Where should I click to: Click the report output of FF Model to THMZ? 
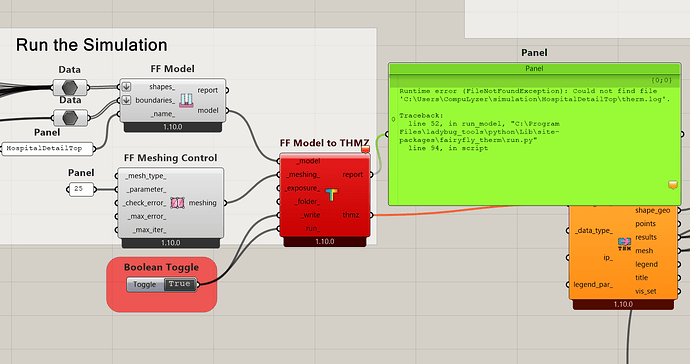(352, 175)
